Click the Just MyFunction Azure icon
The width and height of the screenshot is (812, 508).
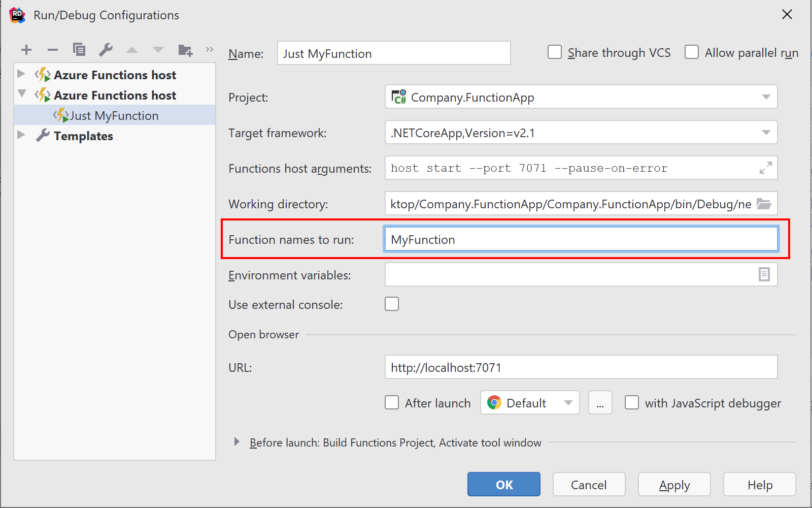(x=61, y=115)
